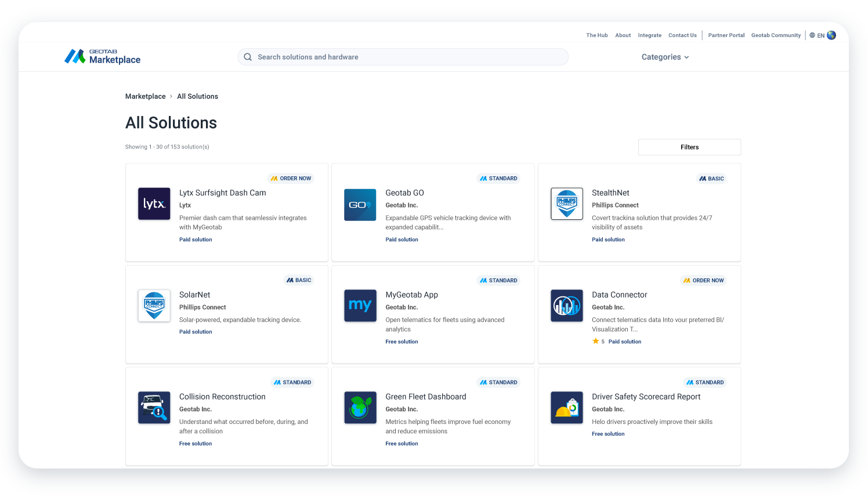
Task: Select the Collision Reconstruction magnifier icon
Action: click(x=154, y=407)
